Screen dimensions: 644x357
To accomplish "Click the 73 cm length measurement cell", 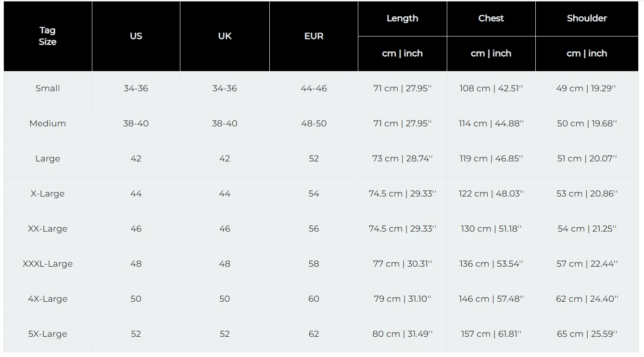I will (x=403, y=159).
